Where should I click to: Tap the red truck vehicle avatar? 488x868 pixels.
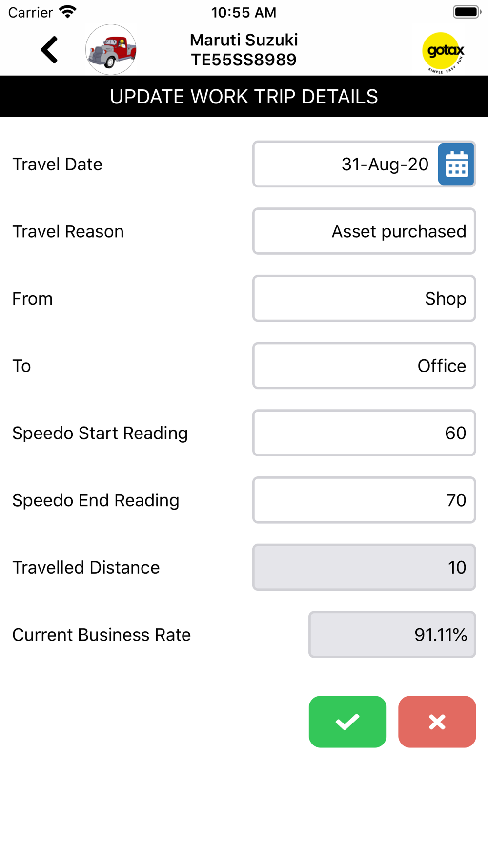click(x=111, y=50)
